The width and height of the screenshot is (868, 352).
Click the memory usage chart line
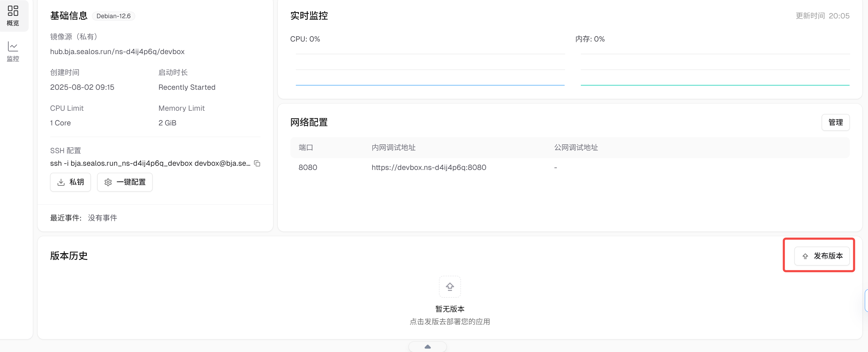tap(715, 85)
